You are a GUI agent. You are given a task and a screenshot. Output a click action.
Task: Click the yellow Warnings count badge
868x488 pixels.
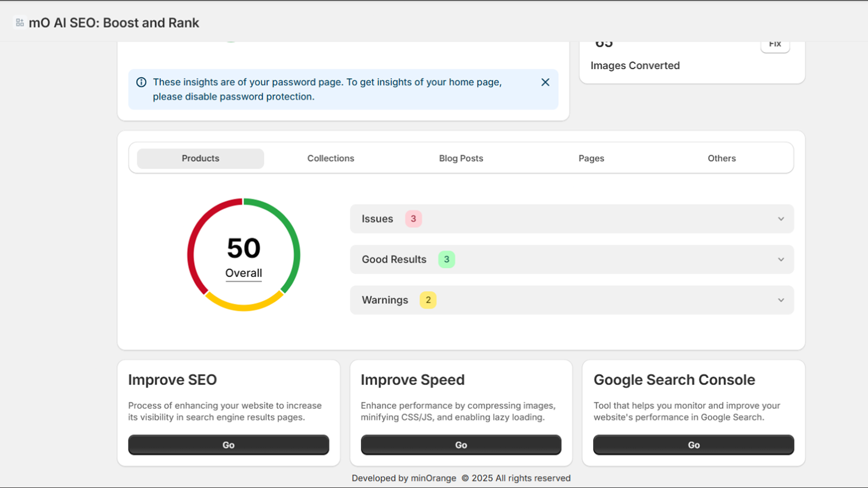(428, 300)
